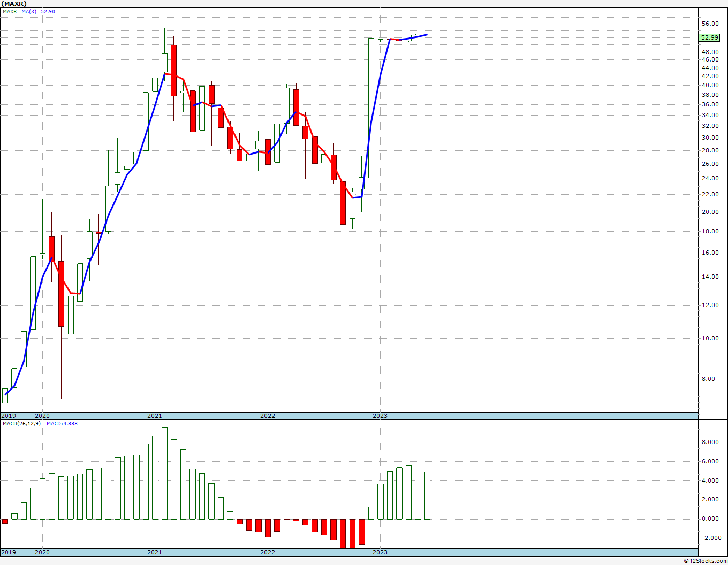Click the MACD(26,12,9) indicator label

coord(22,423)
